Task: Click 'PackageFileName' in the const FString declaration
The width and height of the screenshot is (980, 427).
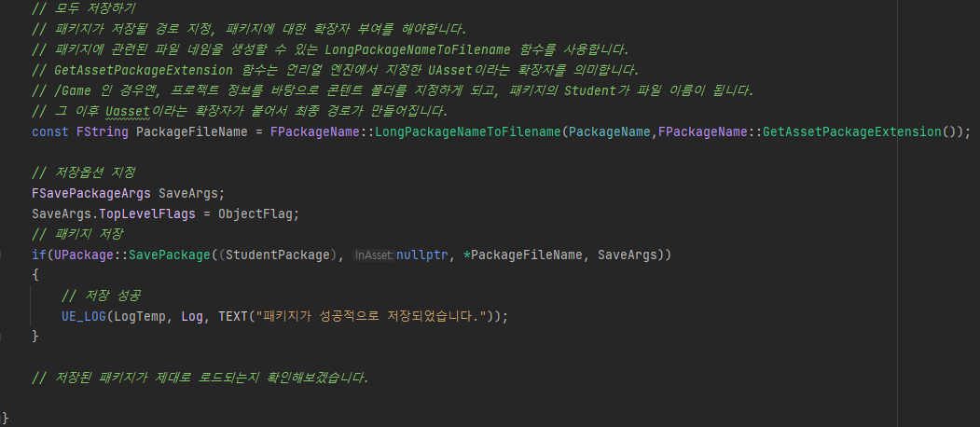Action: coord(192,131)
